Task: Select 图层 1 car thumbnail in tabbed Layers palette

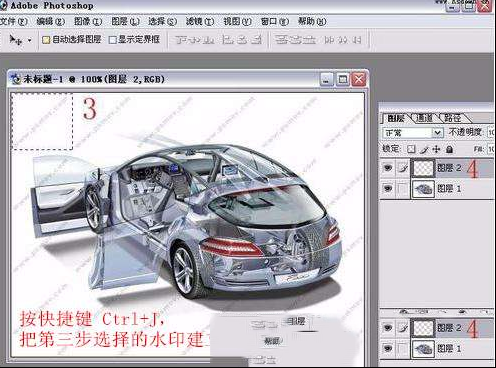Action: (x=423, y=189)
